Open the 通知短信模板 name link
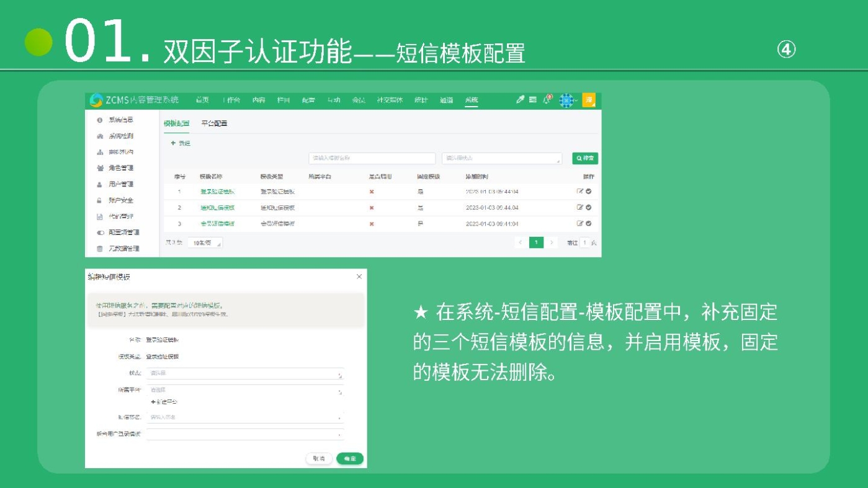Image resolution: width=868 pixels, height=488 pixels. click(217, 208)
